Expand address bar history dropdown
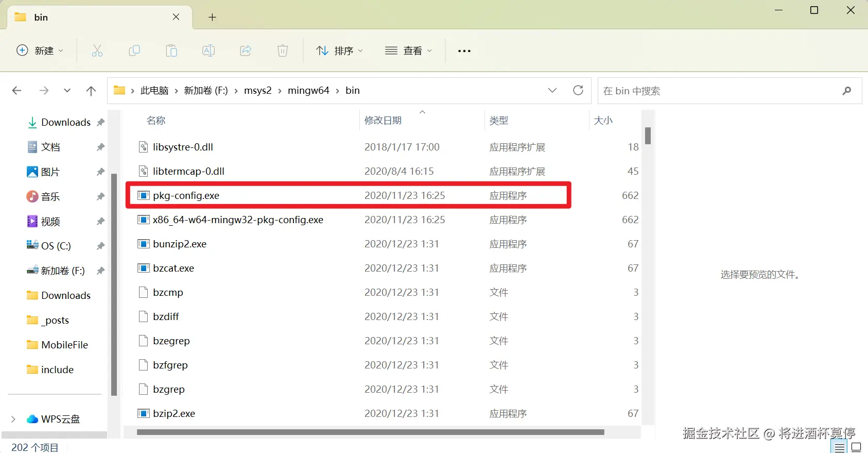Viewport: 868px width, 453px height. click(x=552, y=91)
